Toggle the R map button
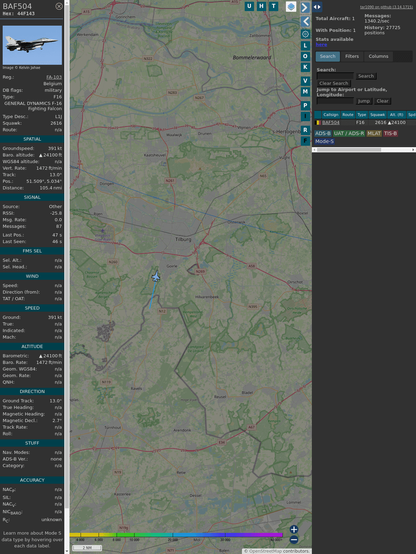 coord(305,130)
